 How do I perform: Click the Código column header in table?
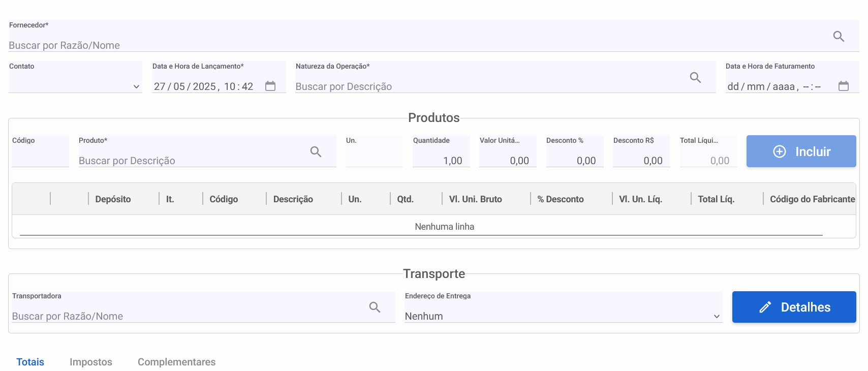[224, 199]
